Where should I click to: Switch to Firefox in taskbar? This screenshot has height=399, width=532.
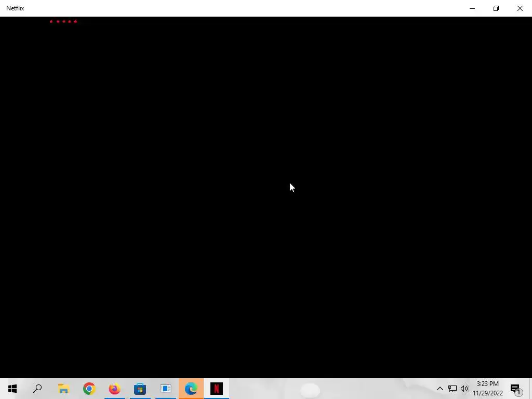pyautogui.click(x=115, y=389)
